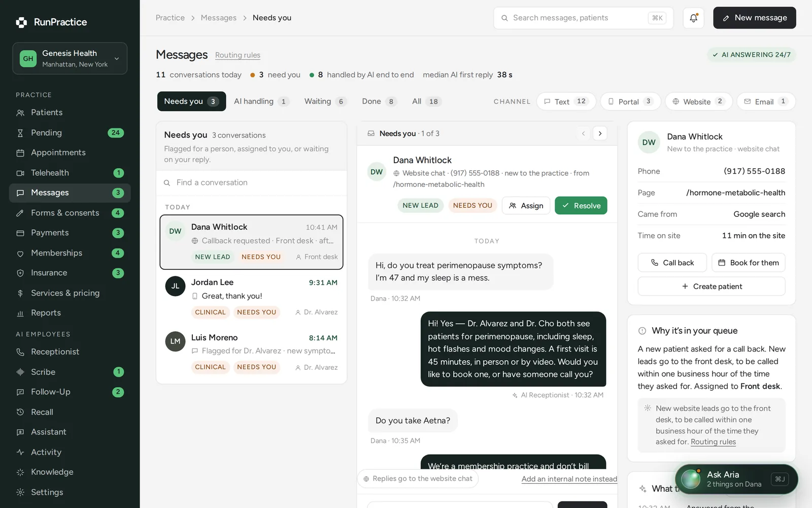The image size is (812, 508).
Task: Assign the conversation to someone
Action: click(x=526, y=206)
